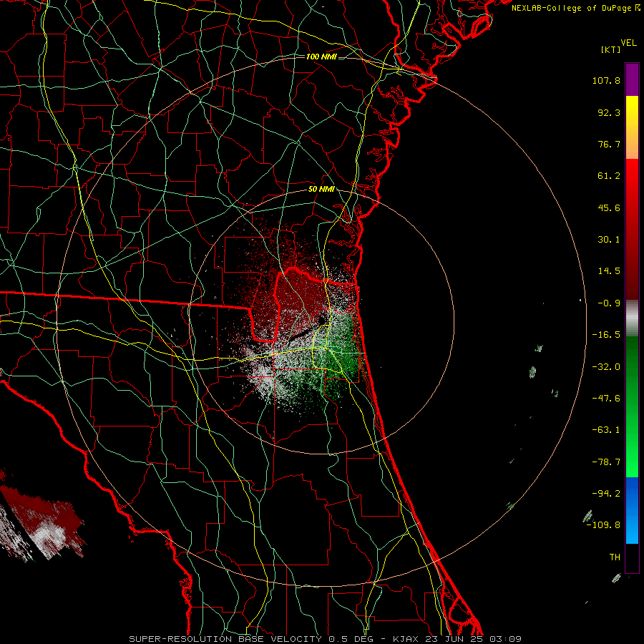
Task: Click the NEXLAB-College of DuPage title text
Action: [575, 8]
